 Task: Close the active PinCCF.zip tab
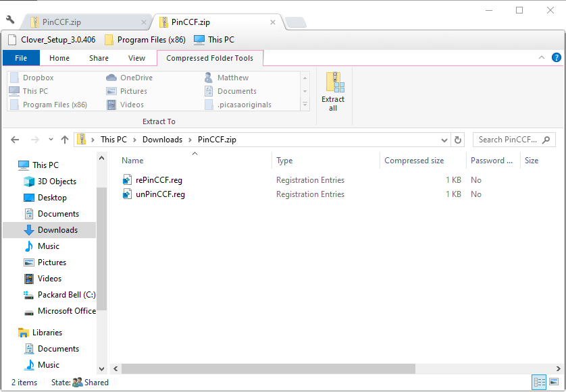273,22
